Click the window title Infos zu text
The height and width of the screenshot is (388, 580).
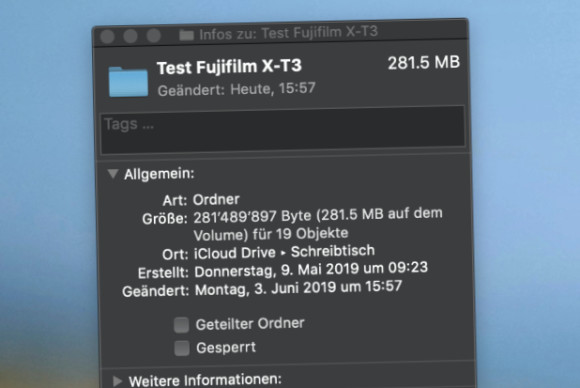(228, 34)
